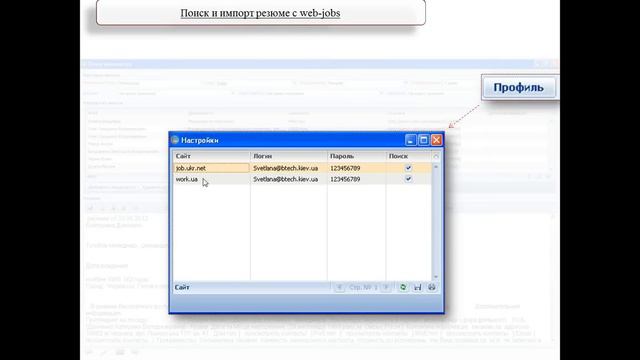Click the green refresh icon in Настройки
This screenshot has height=360, width=640.
pos(403,287)
